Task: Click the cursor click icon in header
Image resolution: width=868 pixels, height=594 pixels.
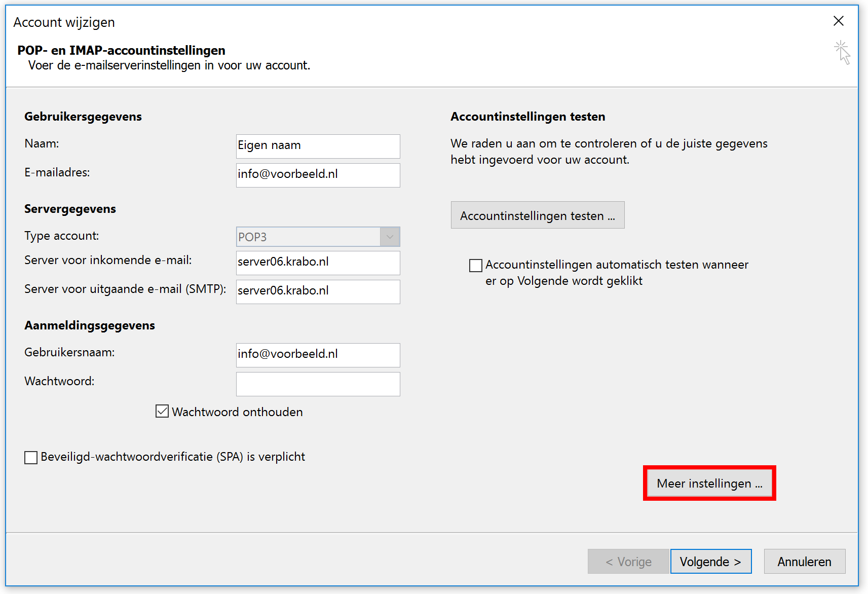Action: [842, 52]
